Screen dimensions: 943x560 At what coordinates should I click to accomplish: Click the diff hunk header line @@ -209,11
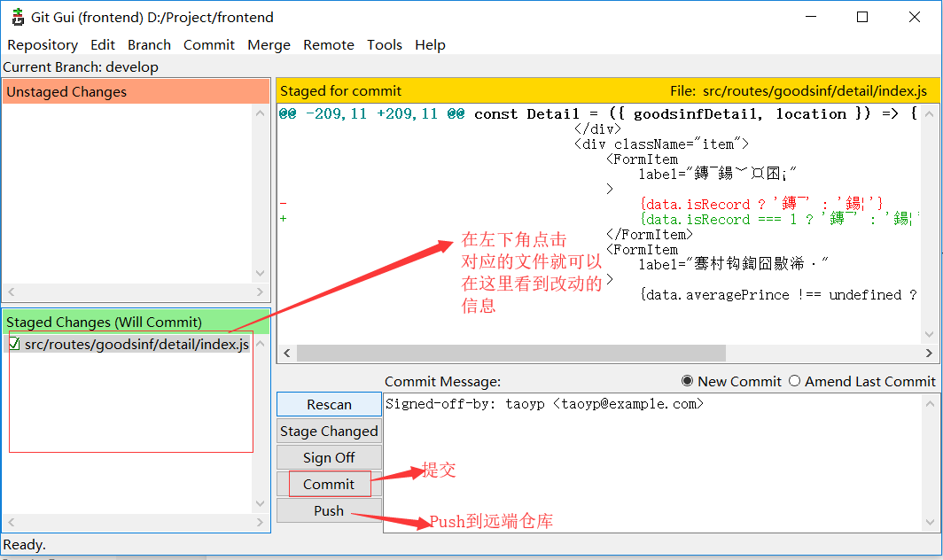tap(597, 113)
